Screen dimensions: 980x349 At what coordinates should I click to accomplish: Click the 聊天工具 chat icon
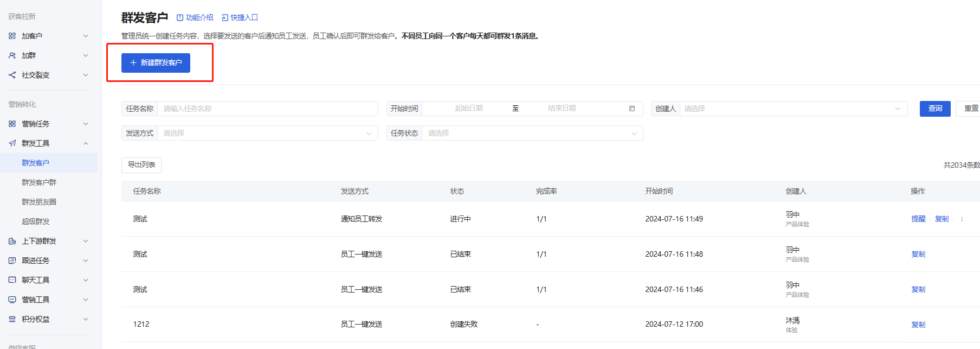(12, 280)
